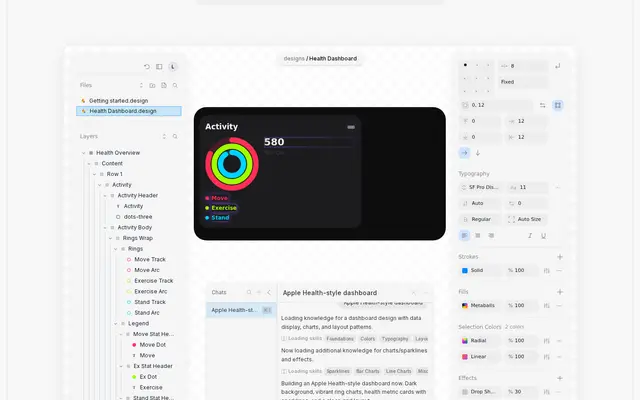Click the font size field showing 11
Viewport: 640px width, 400px height.
(x=527, y=187)
